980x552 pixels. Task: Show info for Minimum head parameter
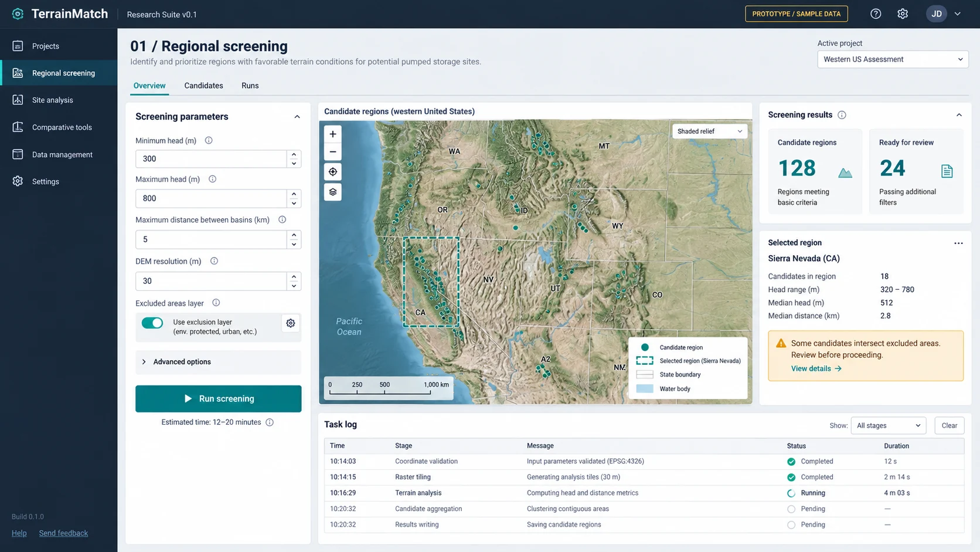(x=209, y=140)
